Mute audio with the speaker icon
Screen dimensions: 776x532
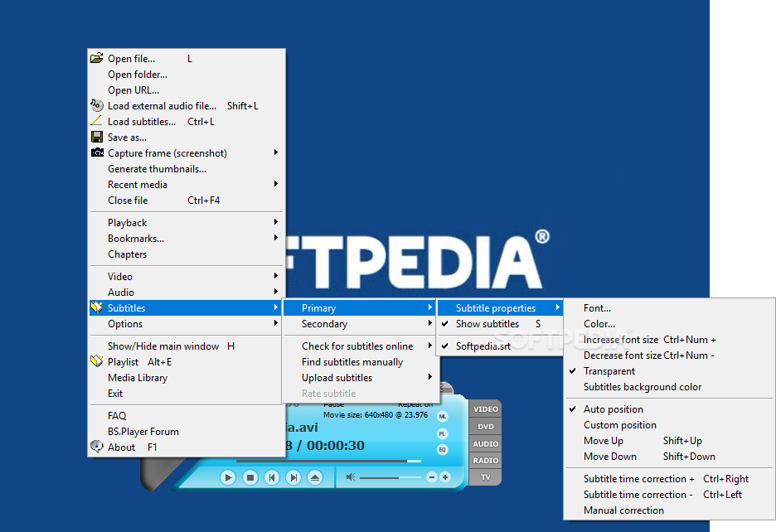click(351, 477)
